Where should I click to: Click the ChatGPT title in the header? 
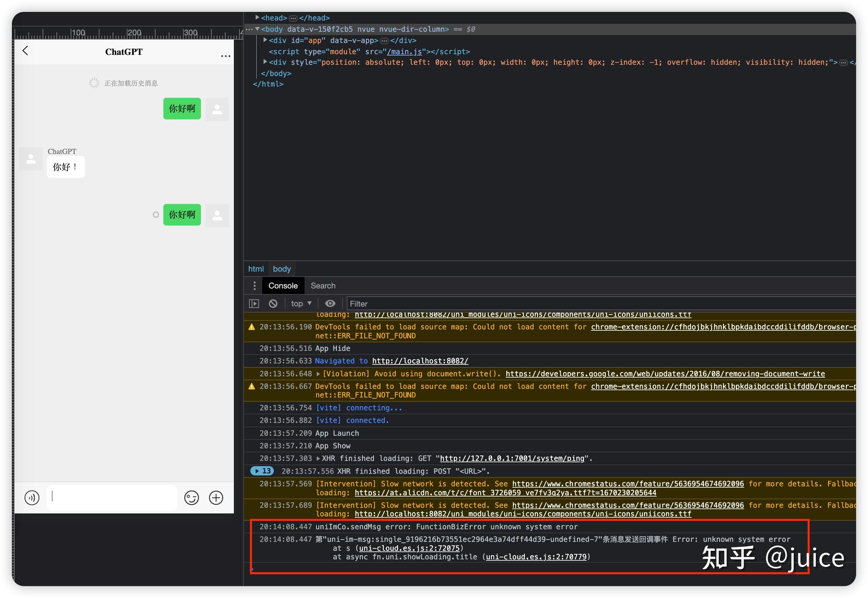coord(124,52)
